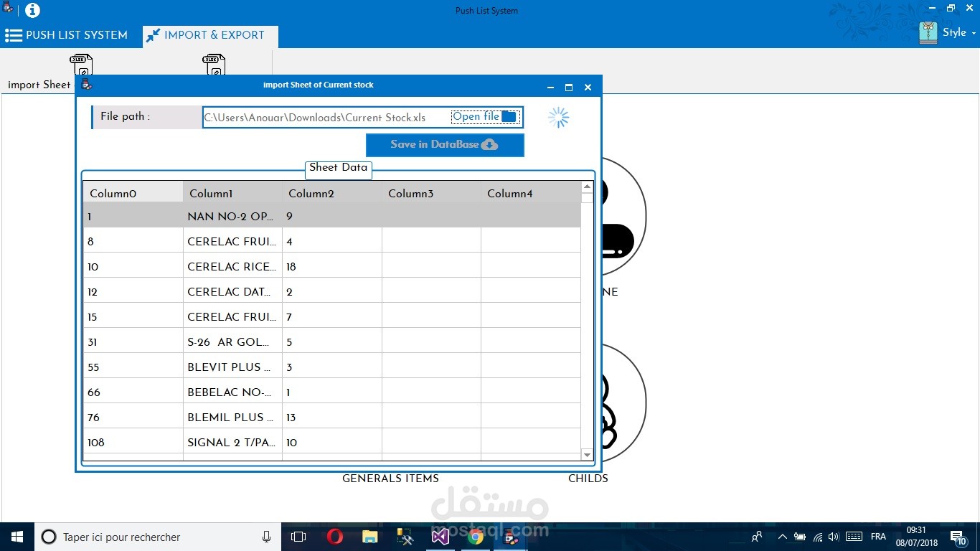Select the S-26 AR GOL... cell
Viewport: 980px width, 551px height.
point(233,342)
